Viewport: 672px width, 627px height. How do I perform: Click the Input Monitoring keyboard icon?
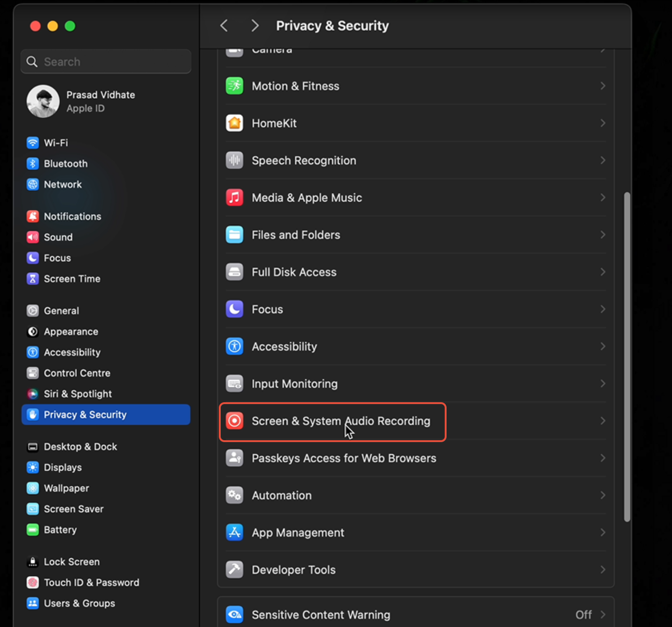click(234, 384)
